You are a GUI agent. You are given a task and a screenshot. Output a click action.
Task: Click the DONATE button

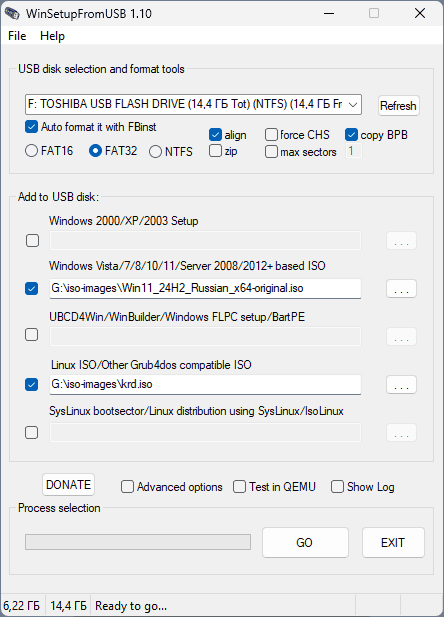(68, 484)
